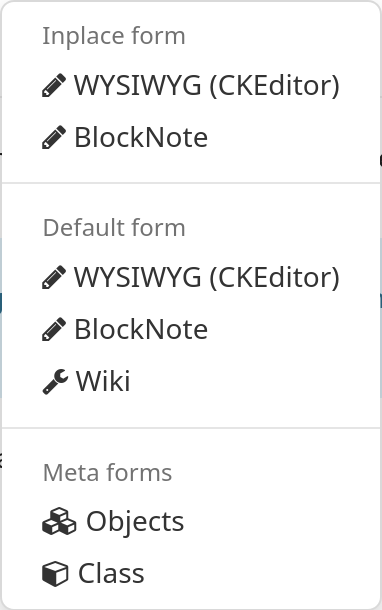Screen dimensions: 382x610
Task: Click the pencil icon beside Inplace form BlockNote
Action: [x=54, y=137]
